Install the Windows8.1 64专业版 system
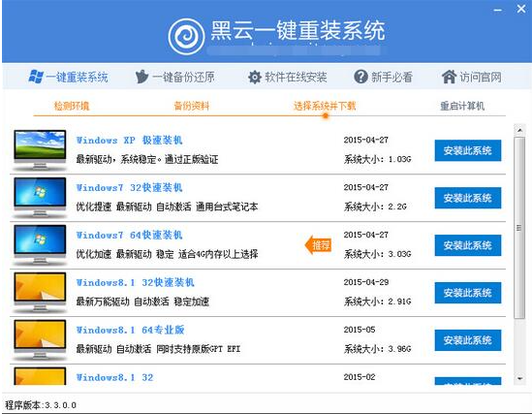This screenshot has height=414, width=532. (x=468, y=340)
